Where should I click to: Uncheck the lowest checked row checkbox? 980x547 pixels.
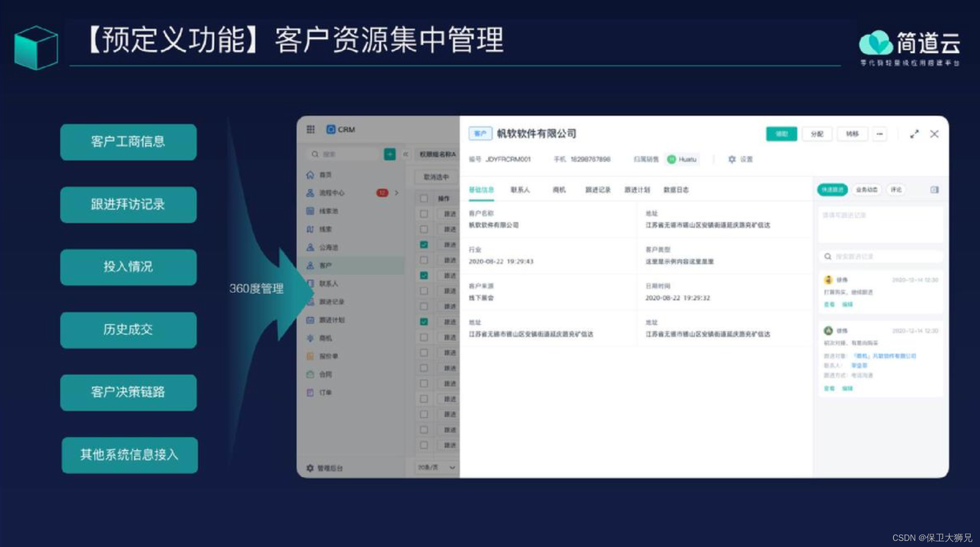(424, 321)
